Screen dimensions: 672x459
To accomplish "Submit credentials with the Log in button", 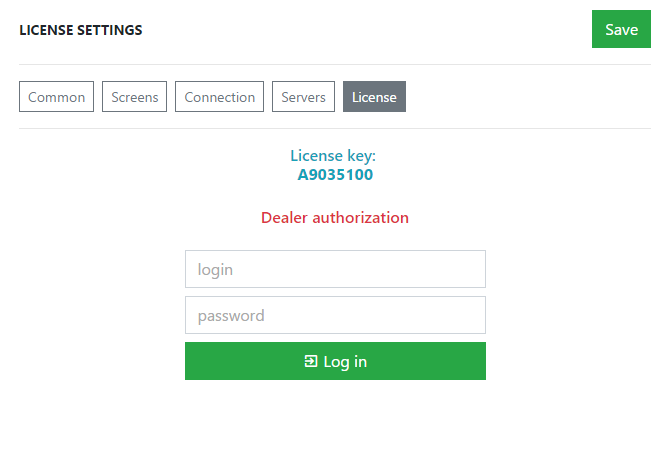I will [335, 361].
